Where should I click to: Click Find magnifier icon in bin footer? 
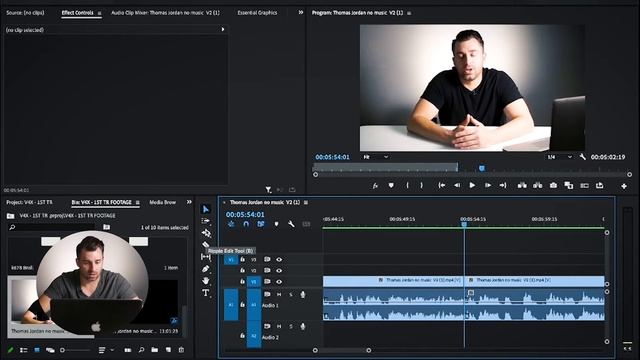click(141, 350)
